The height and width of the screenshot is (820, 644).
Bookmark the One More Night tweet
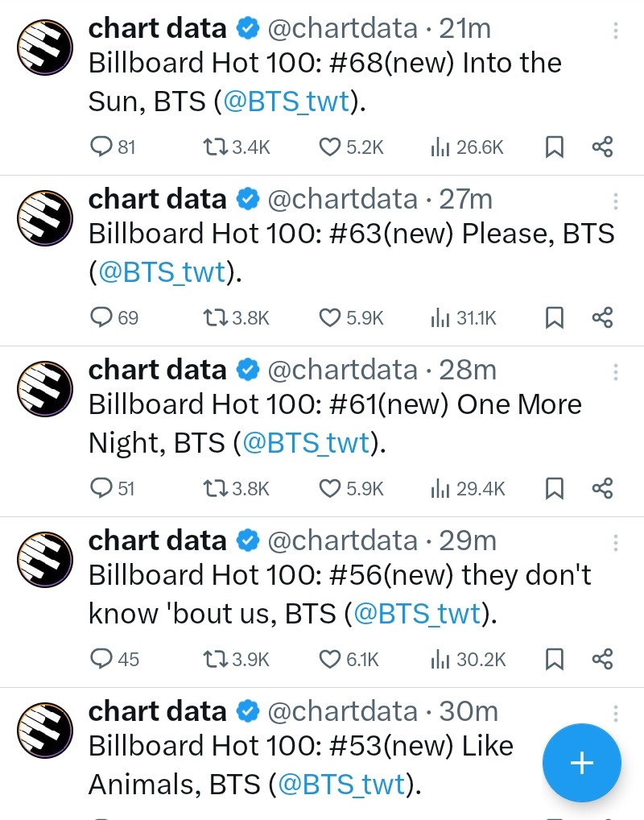(x=555, y=489)
